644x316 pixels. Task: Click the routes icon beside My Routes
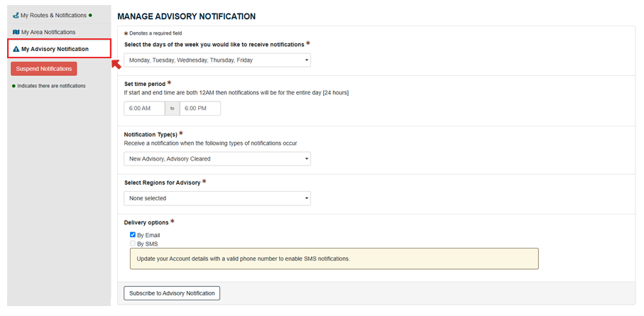click(x=16, y=15)
